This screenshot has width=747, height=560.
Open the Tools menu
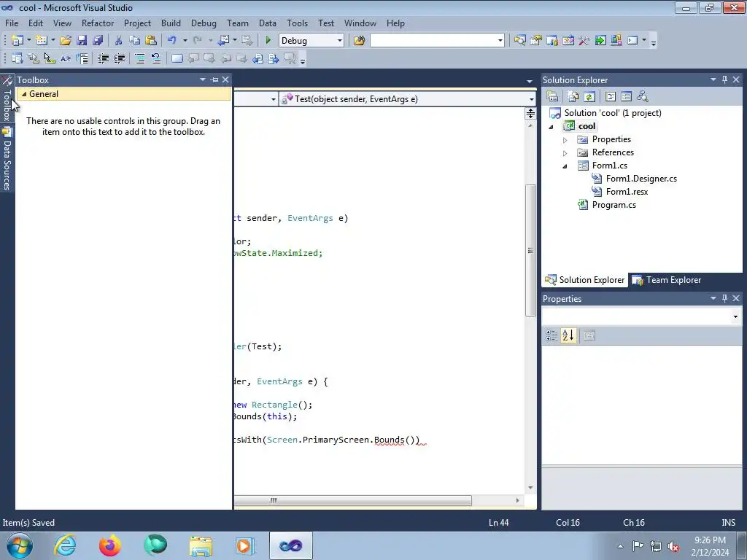click(298, 23)
